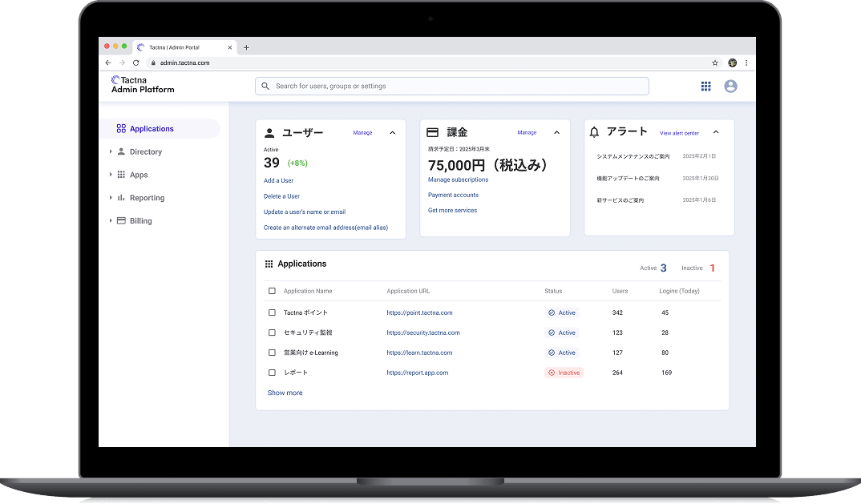Image resolution: width=861 pixels, height=504 pixels.
Task: Open a new tab with plus button
Action: [247, 47]
